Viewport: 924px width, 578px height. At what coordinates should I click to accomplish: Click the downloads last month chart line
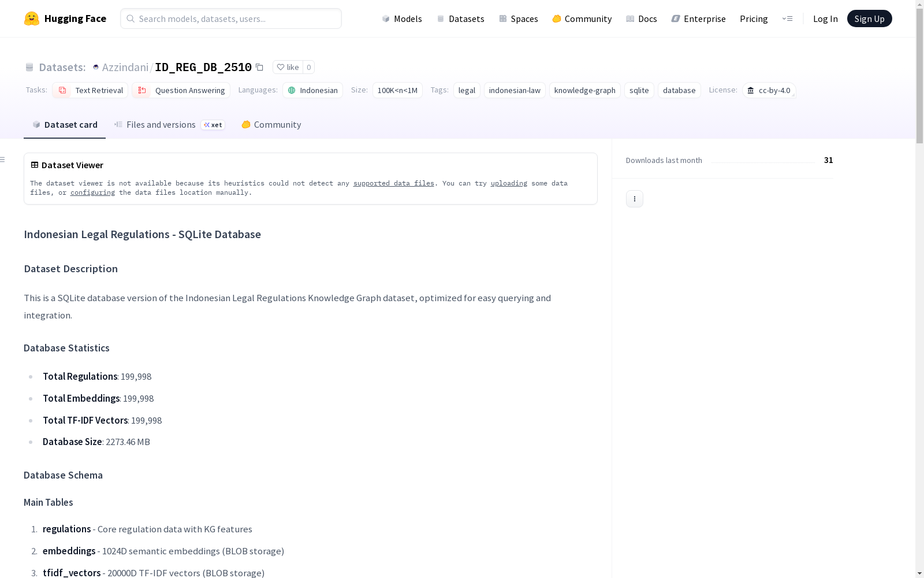pyautogui.click(x=763, y=162)
